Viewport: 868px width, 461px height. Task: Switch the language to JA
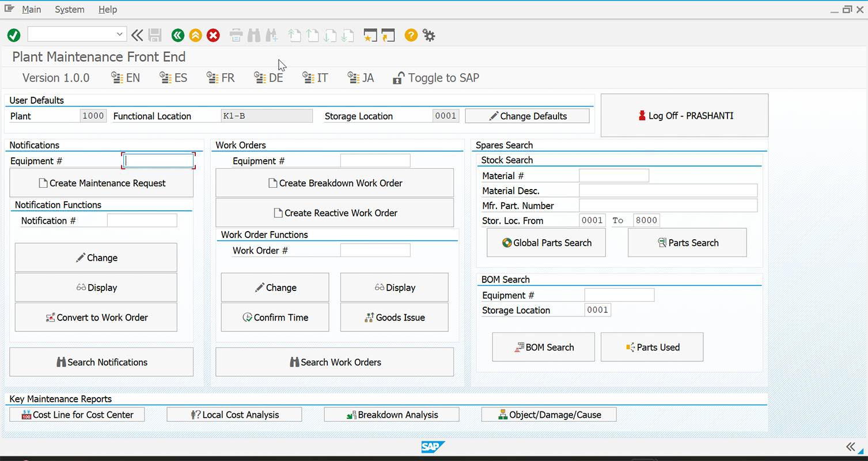[361, 78]
